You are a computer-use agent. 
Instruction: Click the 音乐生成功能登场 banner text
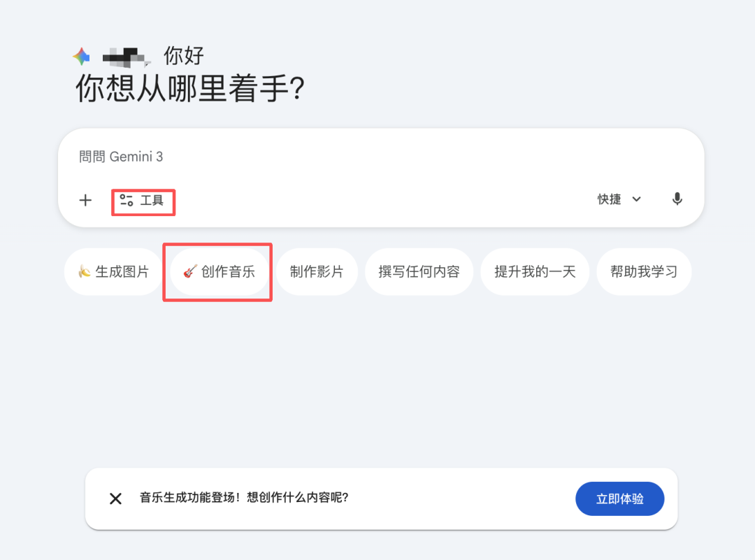(244, 498)
